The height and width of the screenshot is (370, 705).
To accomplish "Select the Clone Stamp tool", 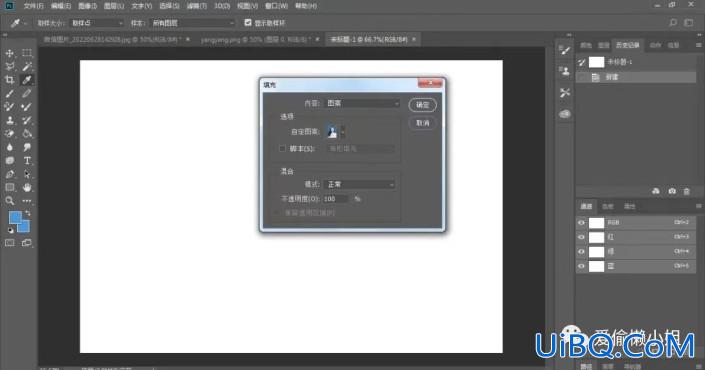I will (x=9, y=120).
